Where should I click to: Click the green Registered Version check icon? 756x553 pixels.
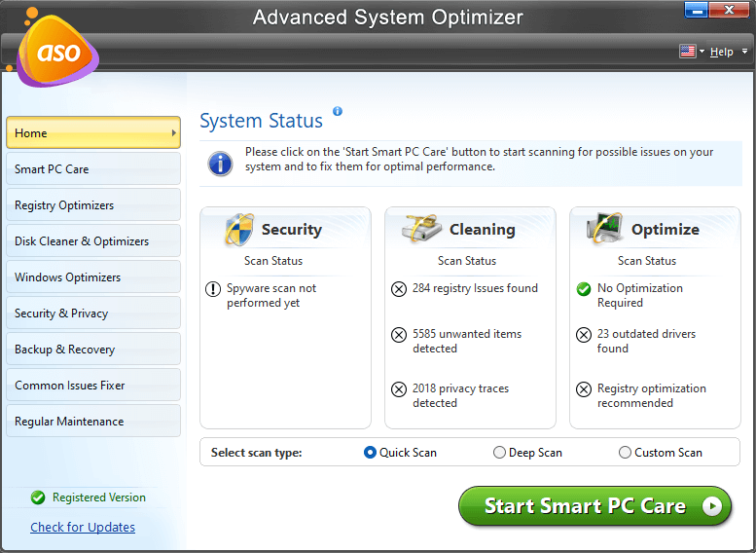(x=38, y=498)
